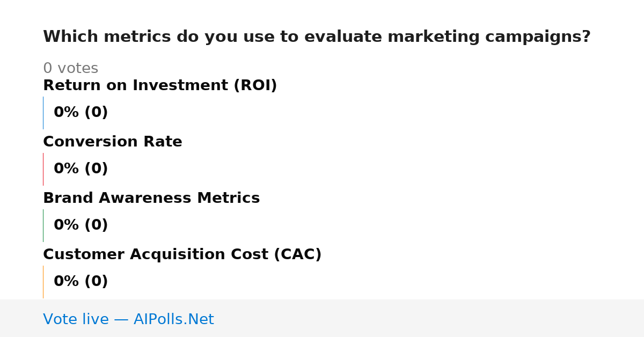Click the empty gray footer bar area
This screenshot has height=337, width=644.
pos(429,318)
